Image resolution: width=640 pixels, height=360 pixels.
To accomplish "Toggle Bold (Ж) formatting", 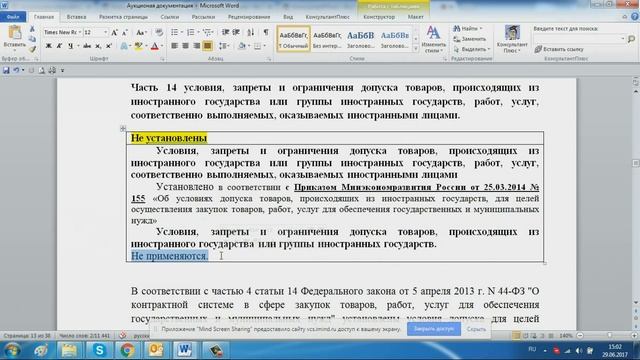I will (x=49, y=46).
